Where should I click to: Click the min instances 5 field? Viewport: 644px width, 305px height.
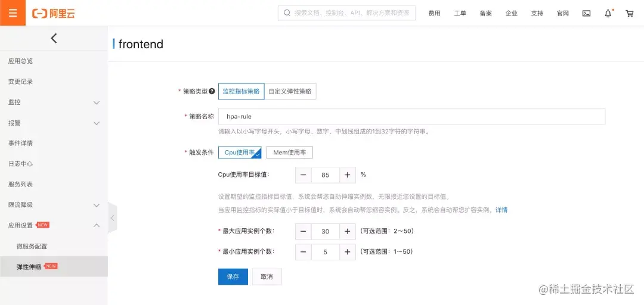pyautogui.click(x=326, y=252)
